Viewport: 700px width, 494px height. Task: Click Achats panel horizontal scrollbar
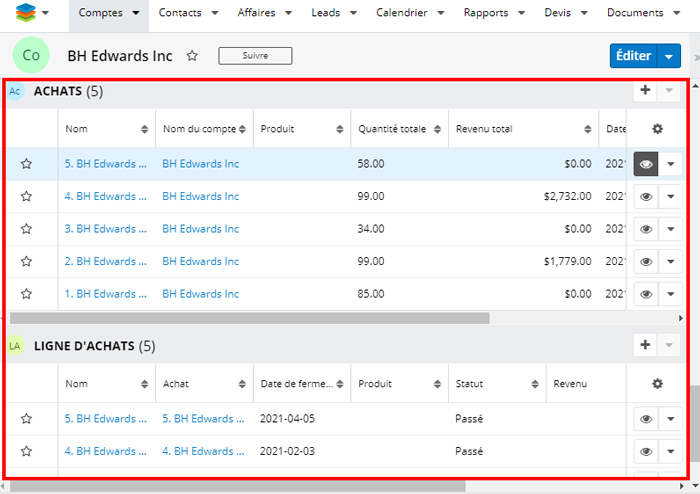point(250,318)
